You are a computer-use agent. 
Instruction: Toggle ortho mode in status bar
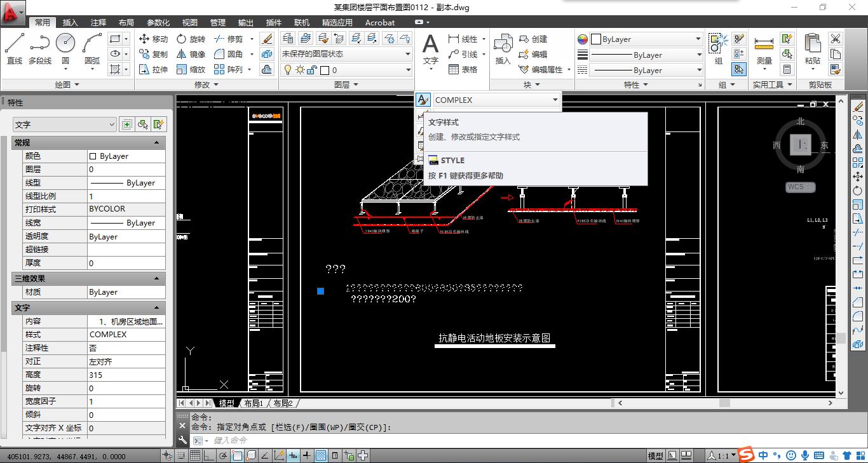(x=209, y=455)
